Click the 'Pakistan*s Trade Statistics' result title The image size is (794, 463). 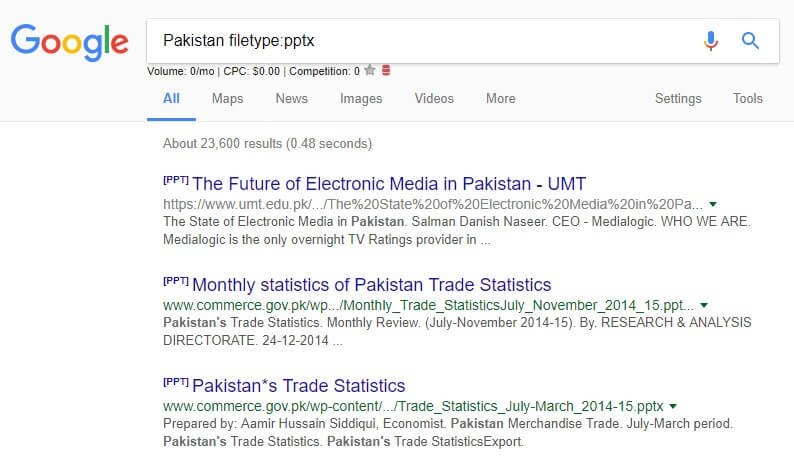point(298,386)
